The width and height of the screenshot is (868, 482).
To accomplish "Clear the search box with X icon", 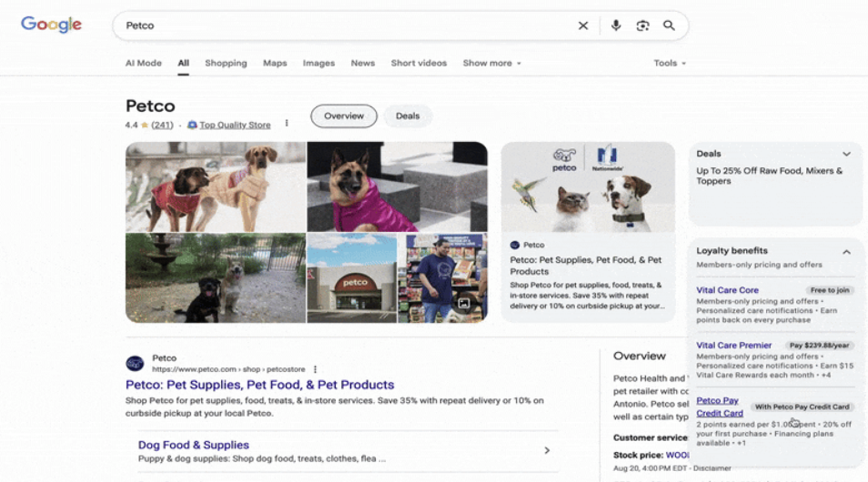I will [x=583, y=25].
